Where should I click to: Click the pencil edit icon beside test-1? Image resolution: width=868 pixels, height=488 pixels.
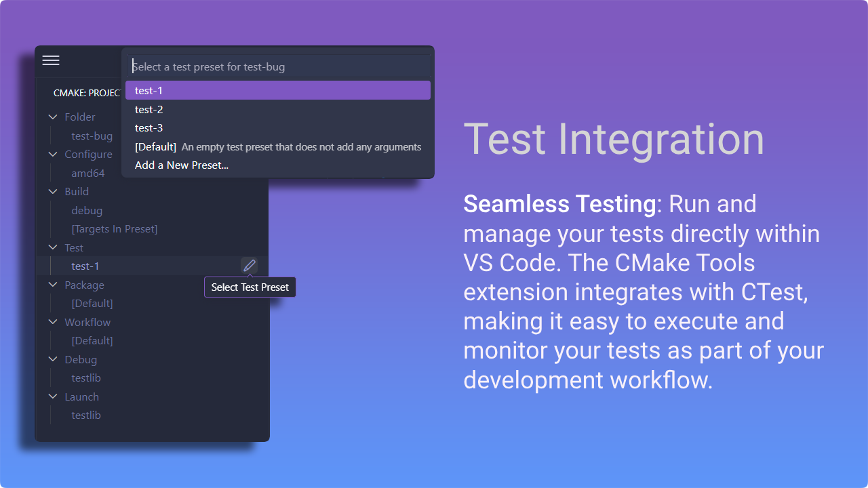click(x=250, y=266)
